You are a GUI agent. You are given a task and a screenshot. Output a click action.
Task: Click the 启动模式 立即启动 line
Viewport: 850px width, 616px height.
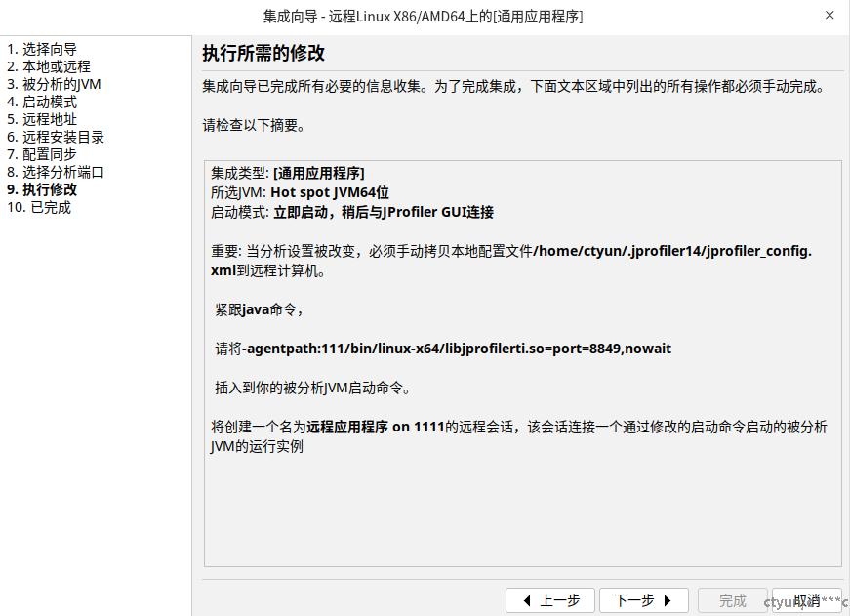pos(352,212)
